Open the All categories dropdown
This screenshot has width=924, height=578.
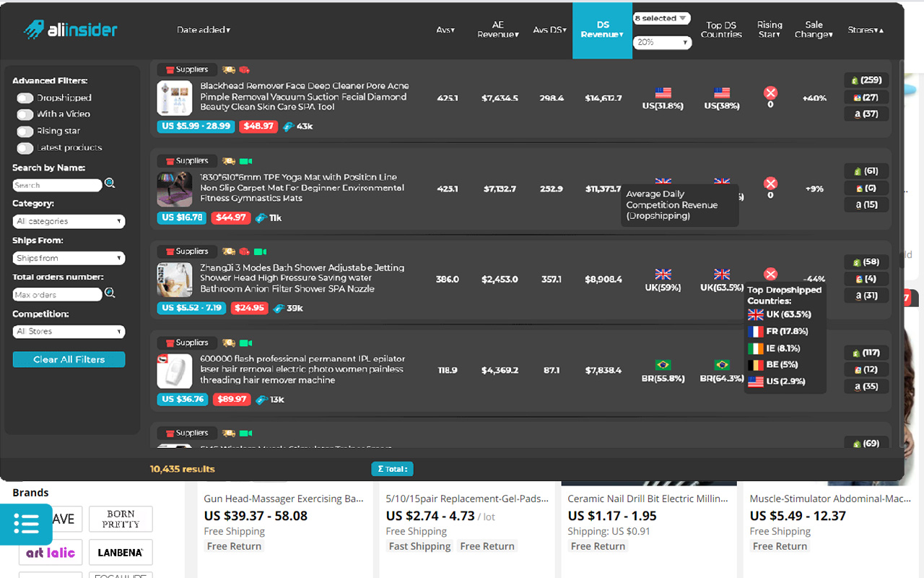click(69, 221)
